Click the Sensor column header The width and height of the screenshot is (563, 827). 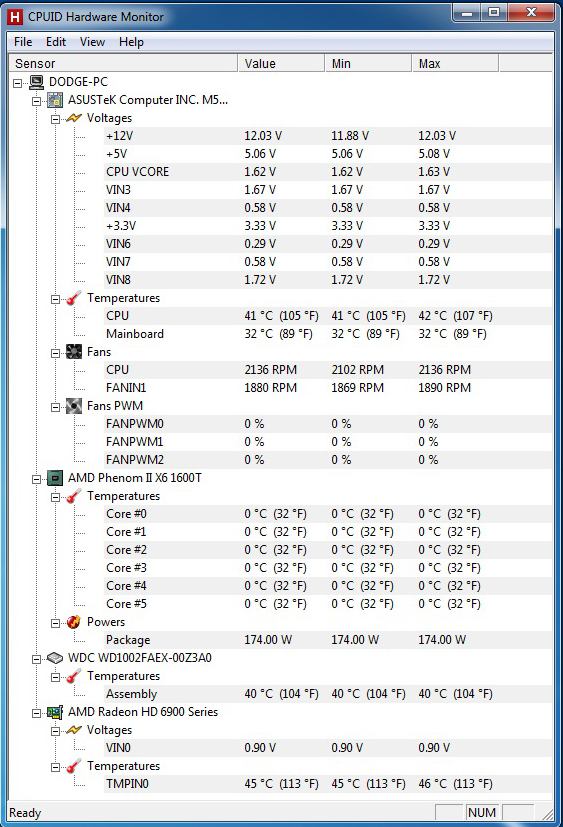[x=123, y=63]
